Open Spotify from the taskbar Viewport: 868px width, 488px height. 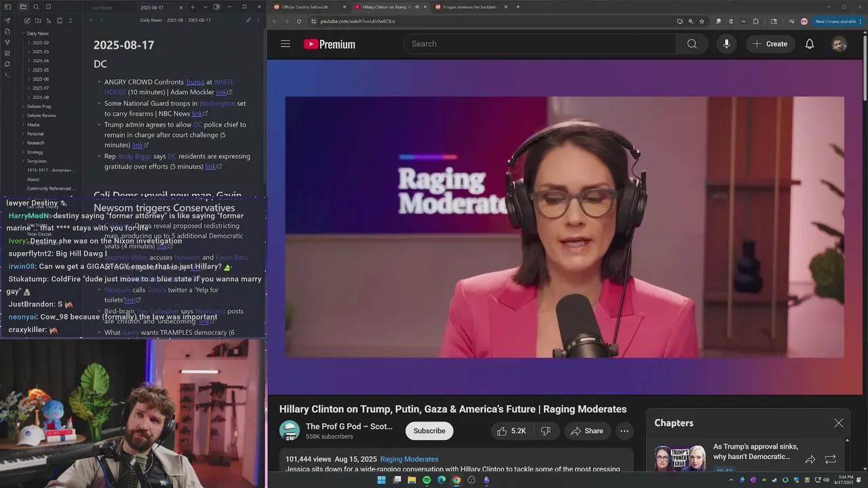pos(427,480)
